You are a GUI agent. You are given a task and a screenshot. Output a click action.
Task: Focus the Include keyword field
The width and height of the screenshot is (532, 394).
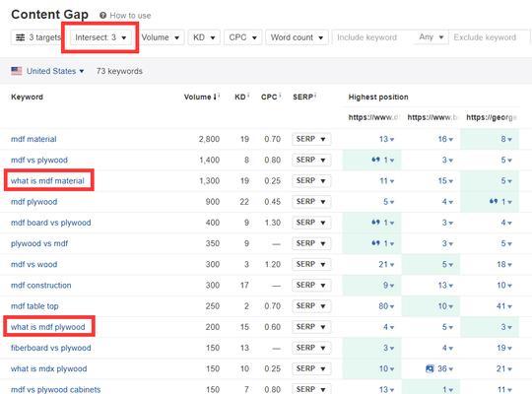point(371,37)
